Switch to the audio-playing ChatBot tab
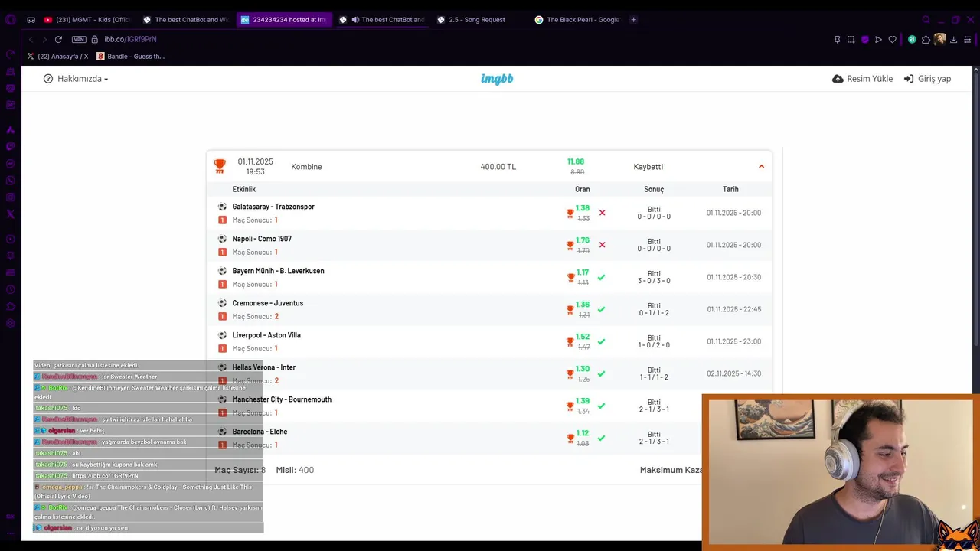This screenshot has height=551, width=980. 382,20
